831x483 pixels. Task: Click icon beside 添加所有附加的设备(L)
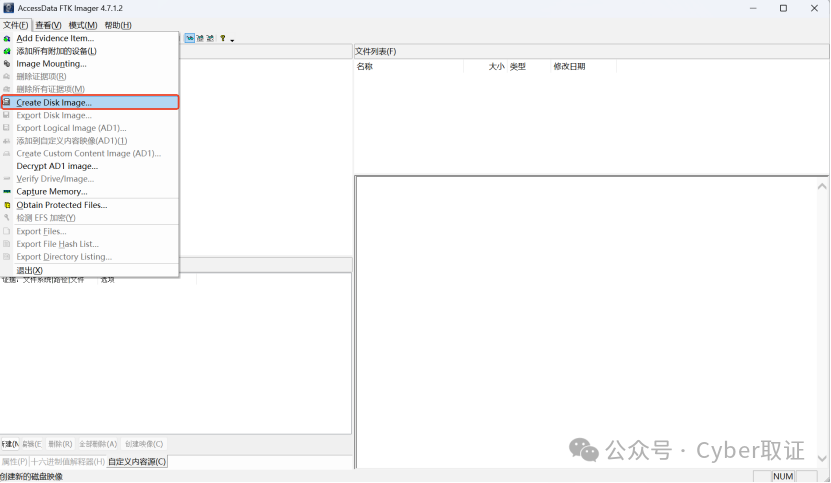click(x=7, y=51)
